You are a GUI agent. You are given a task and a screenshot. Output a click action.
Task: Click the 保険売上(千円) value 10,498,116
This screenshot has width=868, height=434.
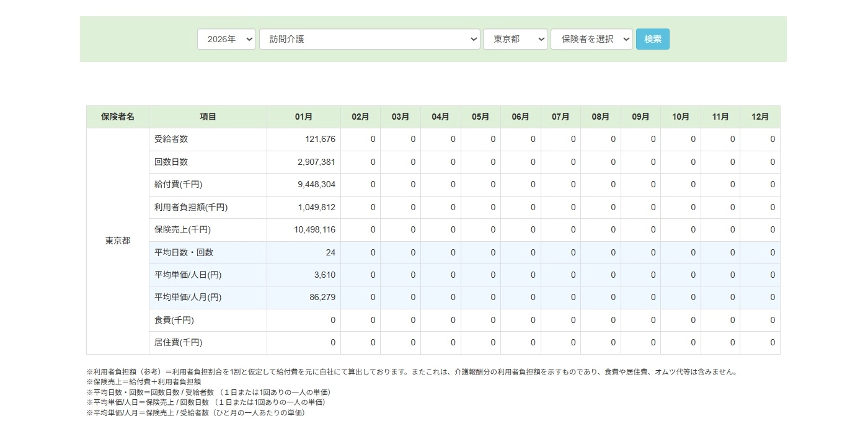(x=314, y=230)
